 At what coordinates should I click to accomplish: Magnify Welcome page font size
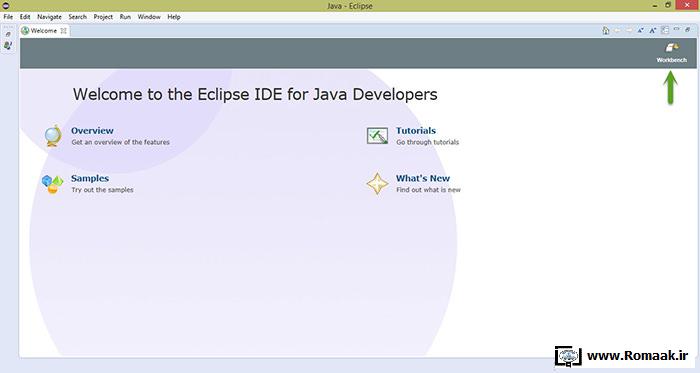coord(653,30)
